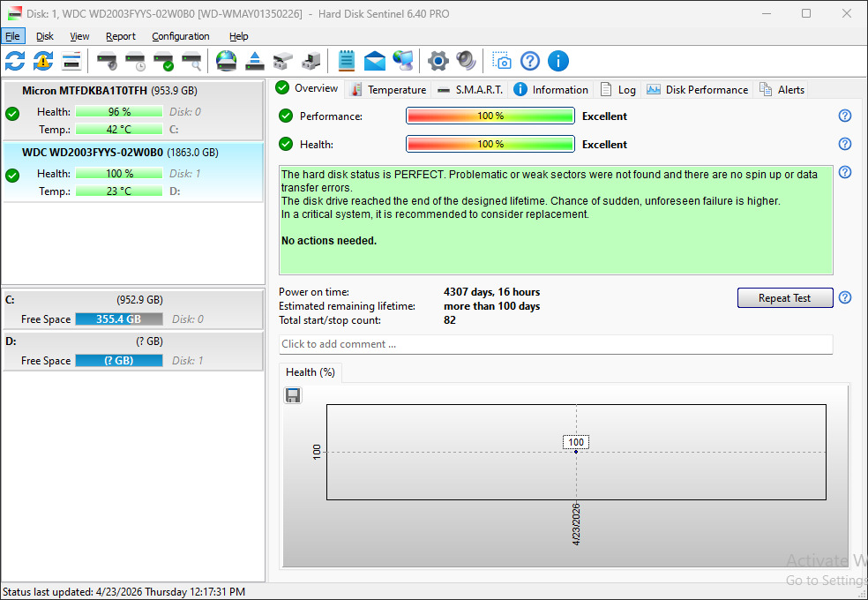Click the Micron 42 °C temperature bar
This screenshot has height=600, width=868.
pos(119,129)
